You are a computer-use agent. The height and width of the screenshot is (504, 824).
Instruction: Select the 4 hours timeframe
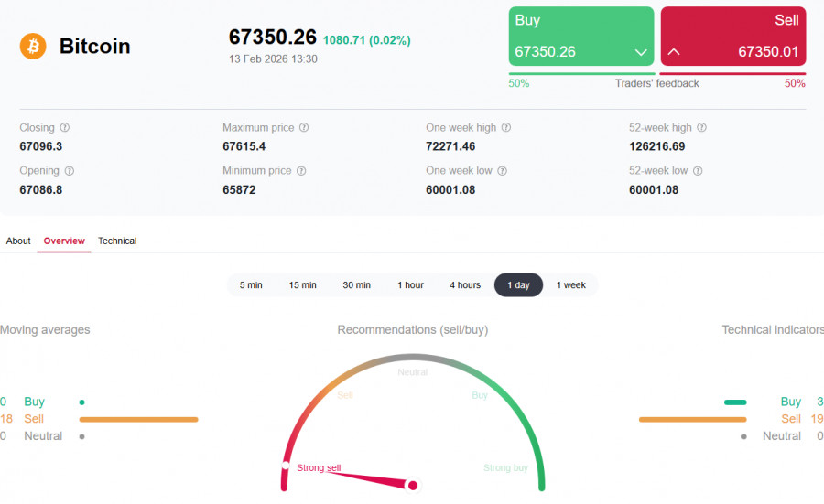[465, 285]
